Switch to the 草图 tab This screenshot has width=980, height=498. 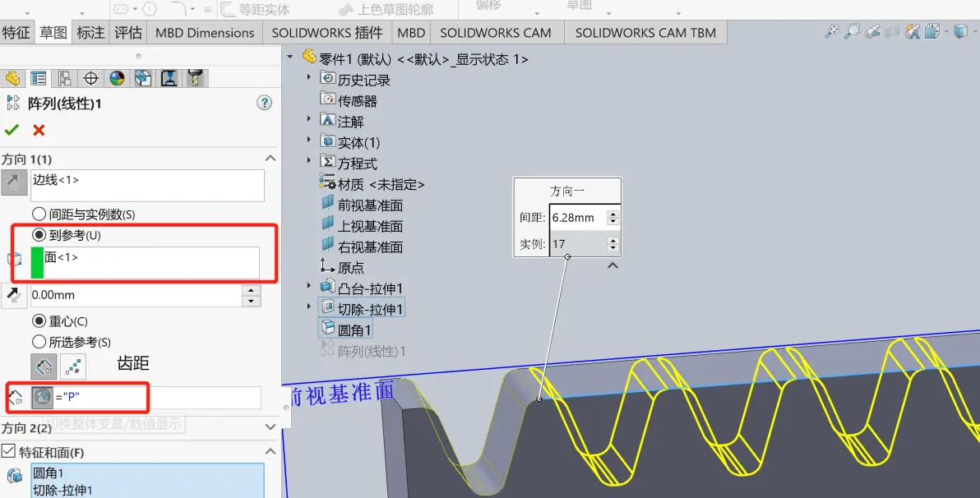point(53,33)
